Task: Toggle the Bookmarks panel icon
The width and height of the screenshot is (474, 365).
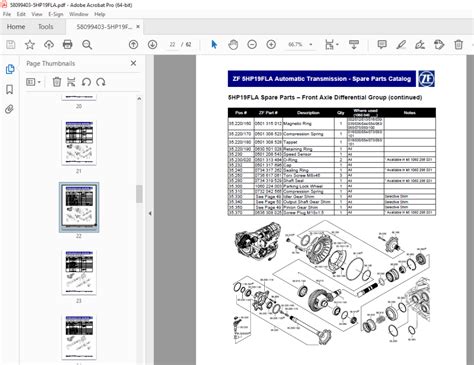Action: click(10, 89)
